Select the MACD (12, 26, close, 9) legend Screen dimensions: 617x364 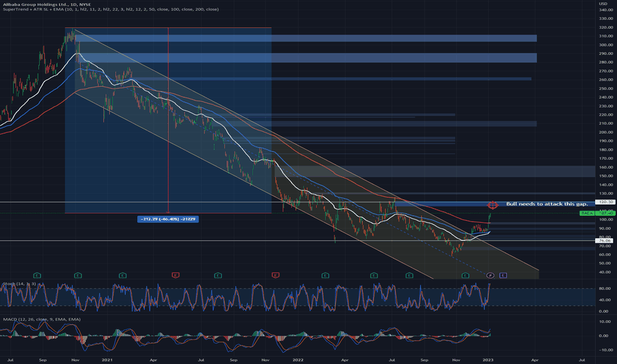tap(42, 319)
